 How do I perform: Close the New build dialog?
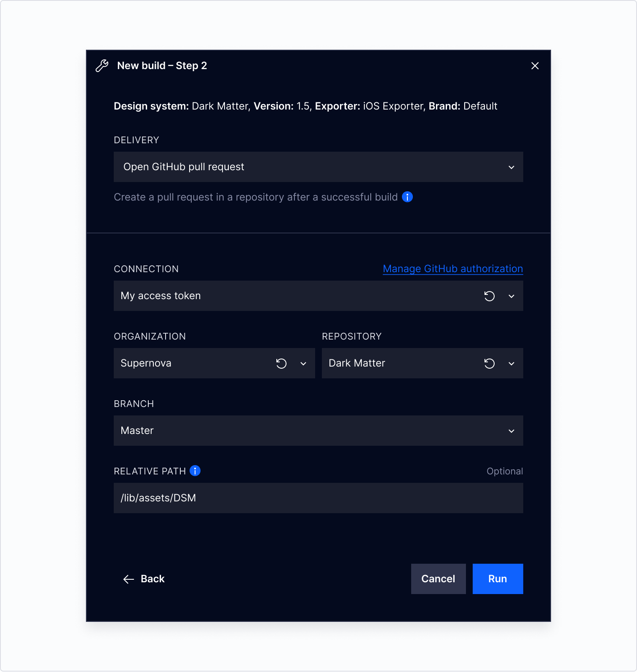pos(535,66)
